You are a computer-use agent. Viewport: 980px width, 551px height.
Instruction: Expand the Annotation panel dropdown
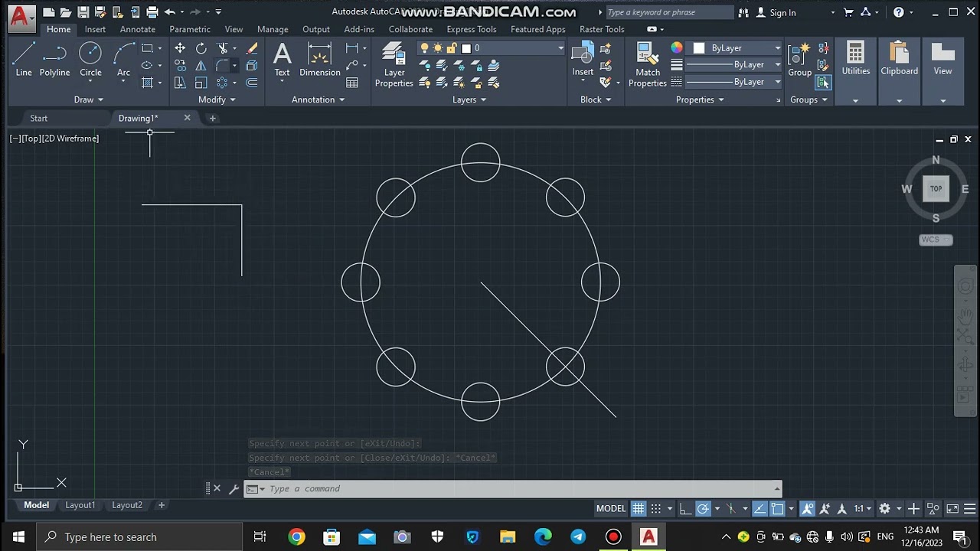[318, 99]
